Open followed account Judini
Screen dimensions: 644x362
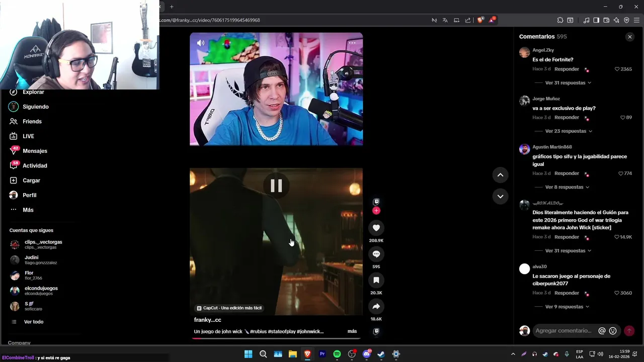[x=34, y=260]
